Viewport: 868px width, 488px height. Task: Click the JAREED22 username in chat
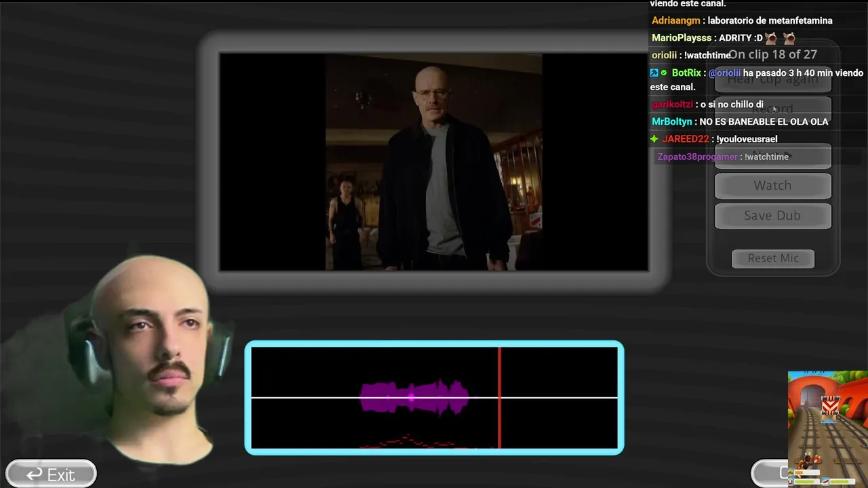686,139
